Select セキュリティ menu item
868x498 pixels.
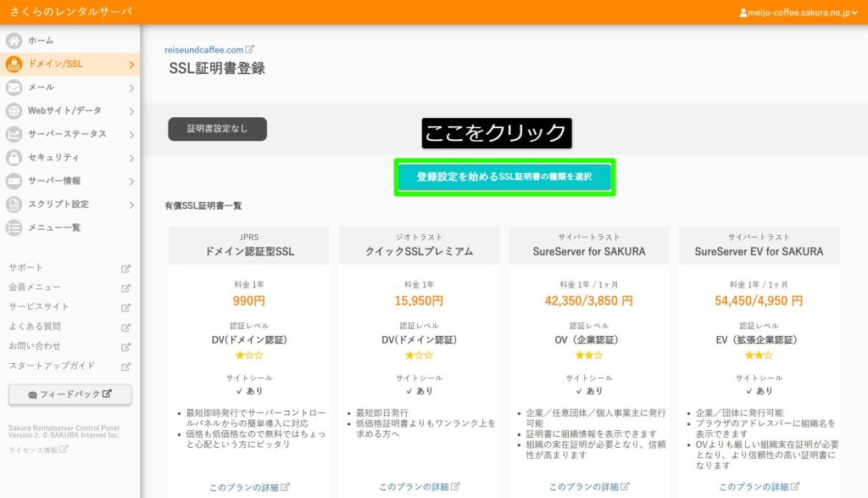click(x=70, y=157)
